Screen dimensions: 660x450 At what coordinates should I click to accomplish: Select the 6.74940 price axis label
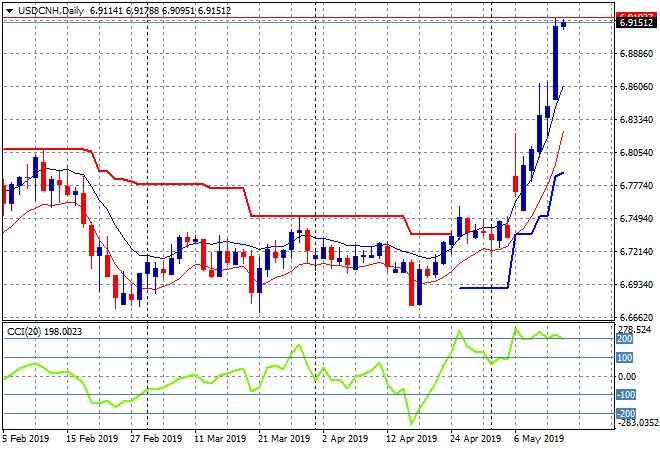point(636,218)
